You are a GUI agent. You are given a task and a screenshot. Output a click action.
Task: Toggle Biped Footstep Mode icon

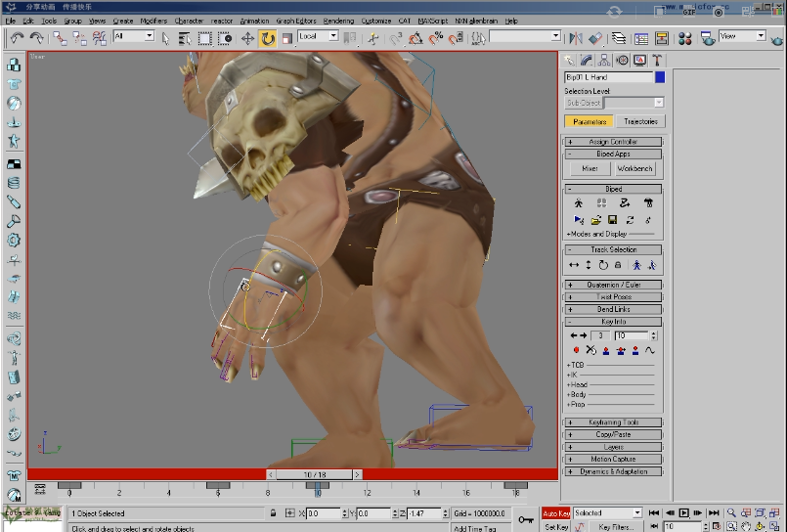tap(601, 202)
